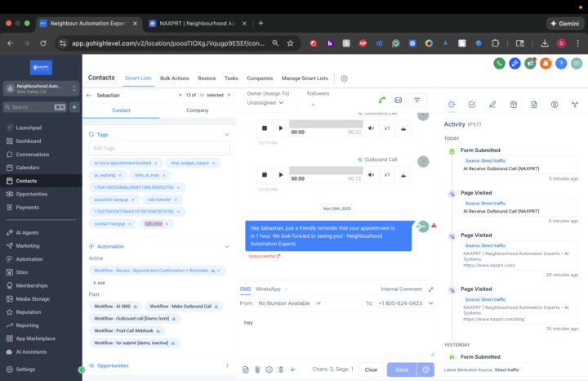Open Sites section
The image size is (588, 381).
click(x=22, y=272)
